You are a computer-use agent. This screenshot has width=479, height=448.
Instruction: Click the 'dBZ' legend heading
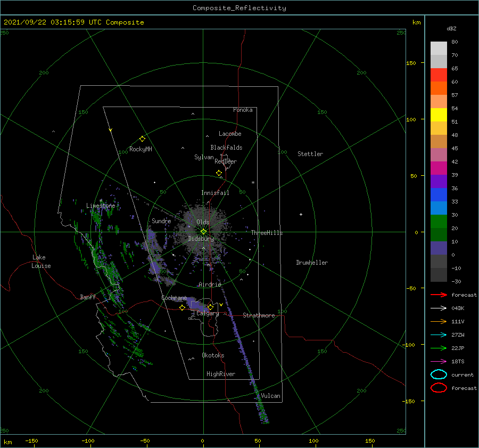[x=451, y=28]
